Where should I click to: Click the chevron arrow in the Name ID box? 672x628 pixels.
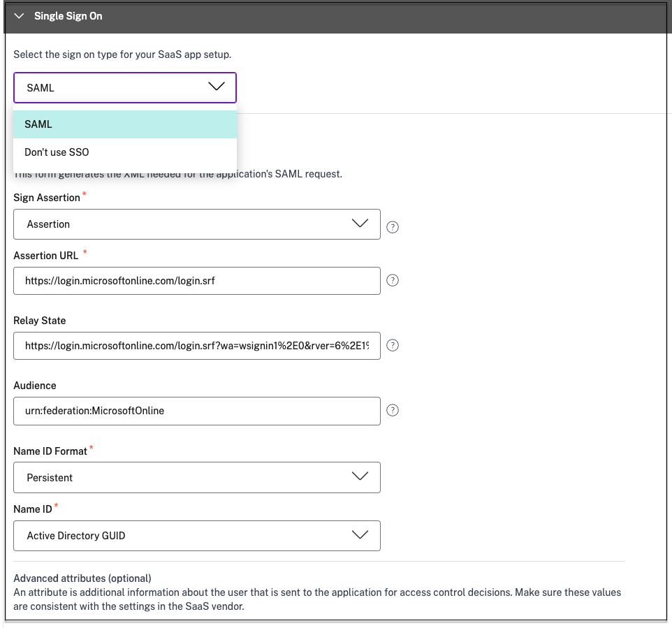click(x=360, y=535)
